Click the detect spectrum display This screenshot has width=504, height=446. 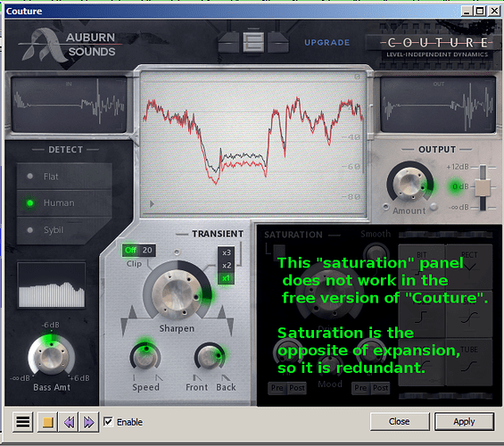pos(52,285)
